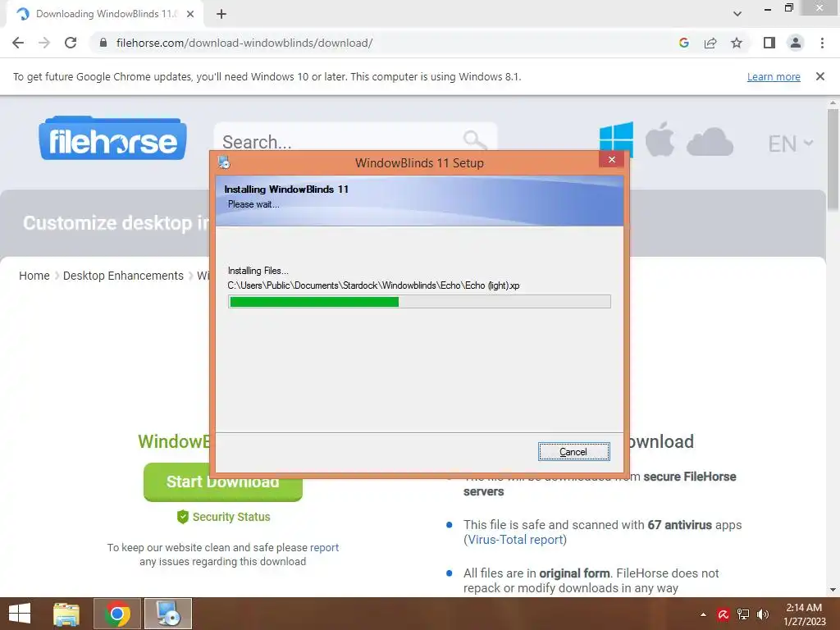The width and height of the screenshot is (840, 630).
Task: Focus the address bar URL
Action: tap(244, 43)
